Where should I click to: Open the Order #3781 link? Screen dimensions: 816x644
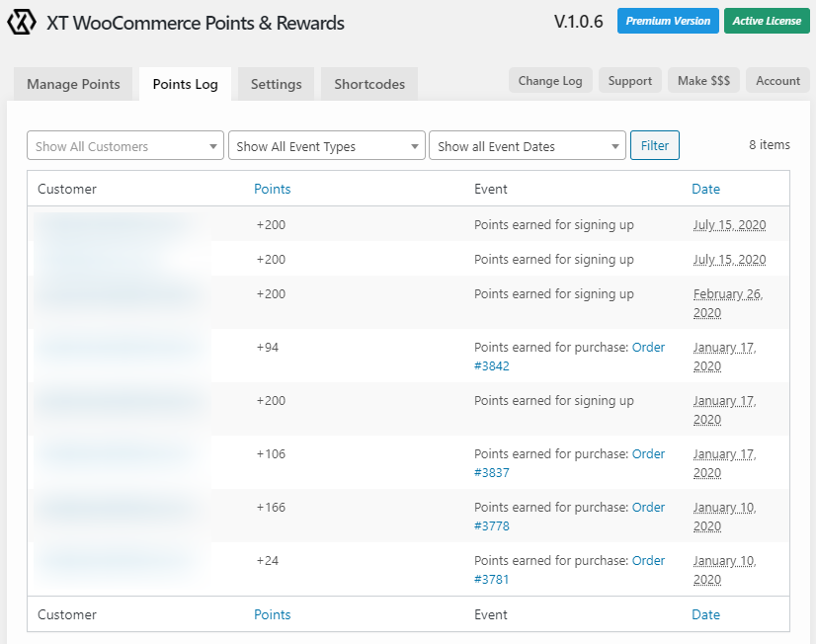[x=569, y=570]
